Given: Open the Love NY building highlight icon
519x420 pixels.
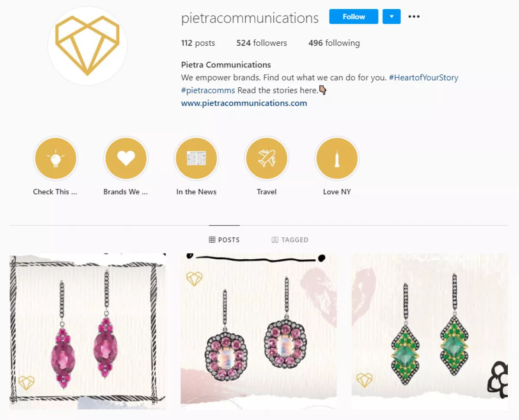Looking at the screenshot, I should [337, 159].
